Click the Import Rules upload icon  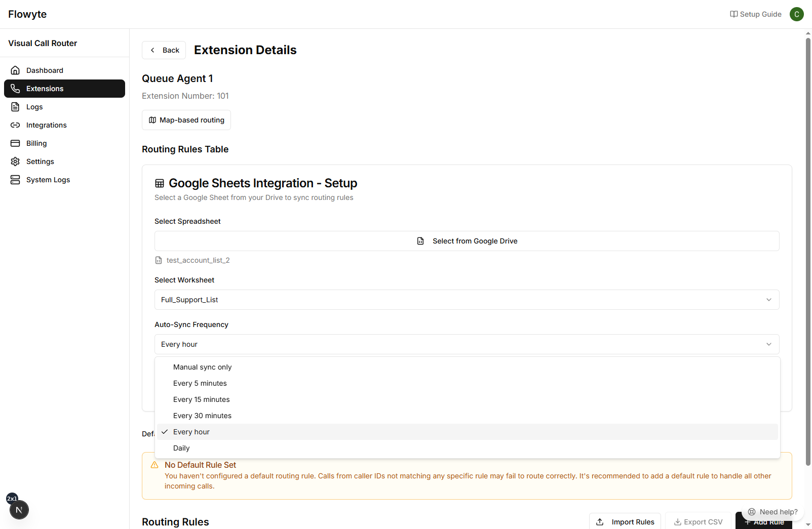click(x=600, y=521)
